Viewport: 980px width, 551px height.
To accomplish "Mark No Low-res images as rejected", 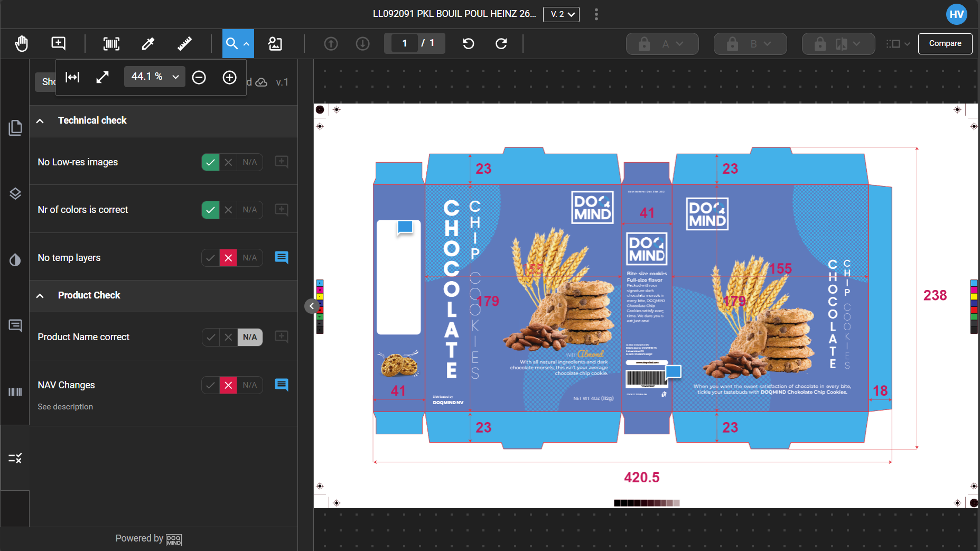I will click(x=228, y=162).
